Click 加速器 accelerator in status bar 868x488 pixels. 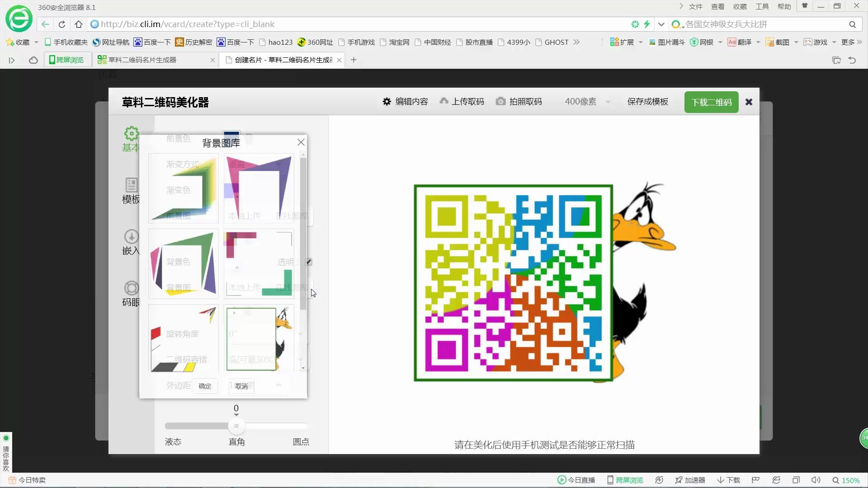click(690, 480)
